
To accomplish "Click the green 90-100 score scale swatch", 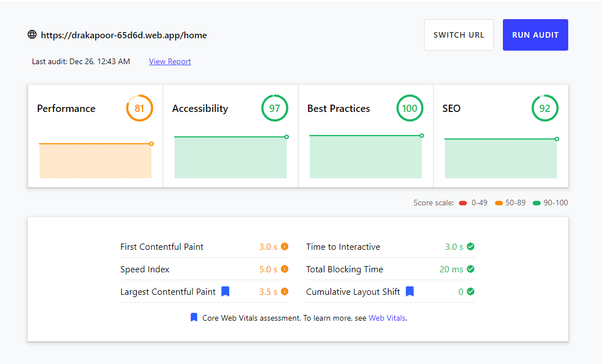I will [x=537, y=203].
